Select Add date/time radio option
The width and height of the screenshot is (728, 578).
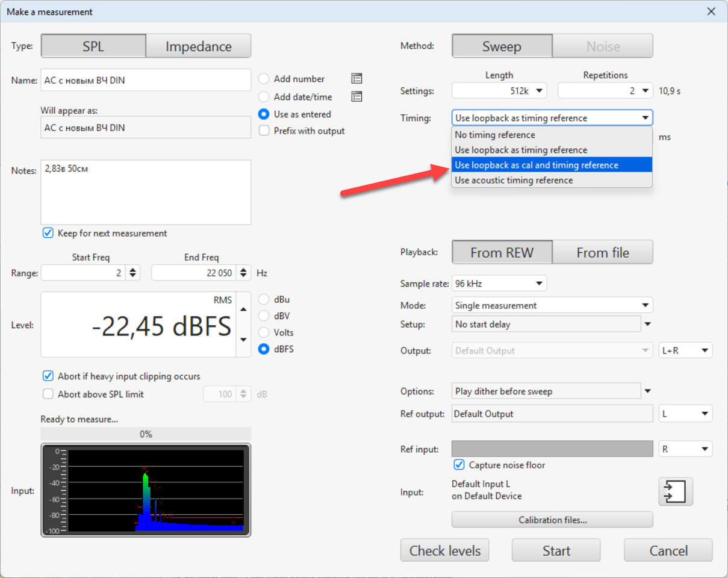[264, 96]
